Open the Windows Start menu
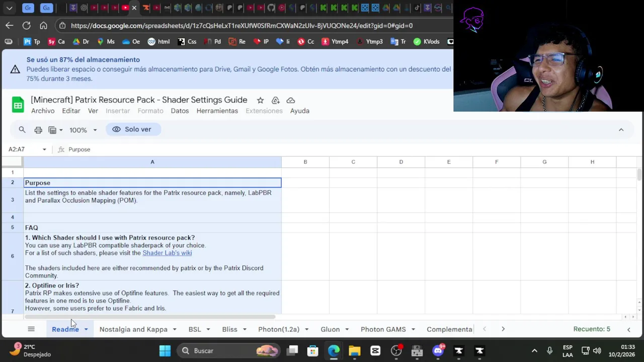Viewport: 644px width, 362px height. [165, 350]
